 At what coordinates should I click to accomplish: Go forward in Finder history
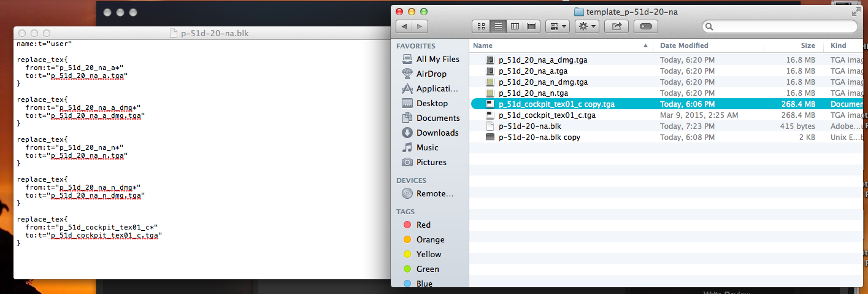(x=420, y=26)
